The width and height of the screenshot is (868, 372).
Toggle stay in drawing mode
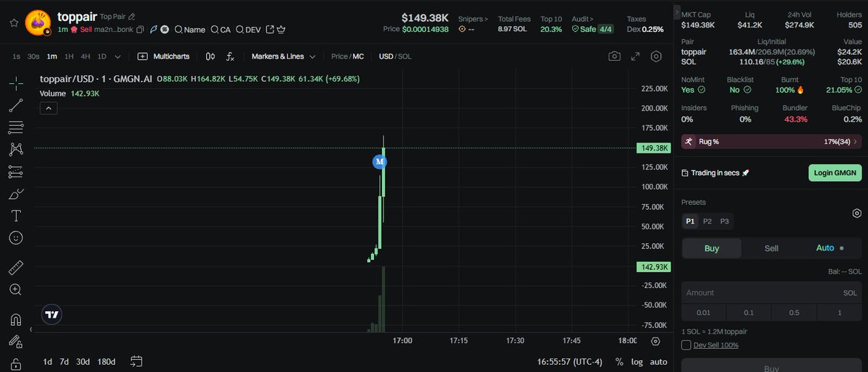[x=15, y=342]
